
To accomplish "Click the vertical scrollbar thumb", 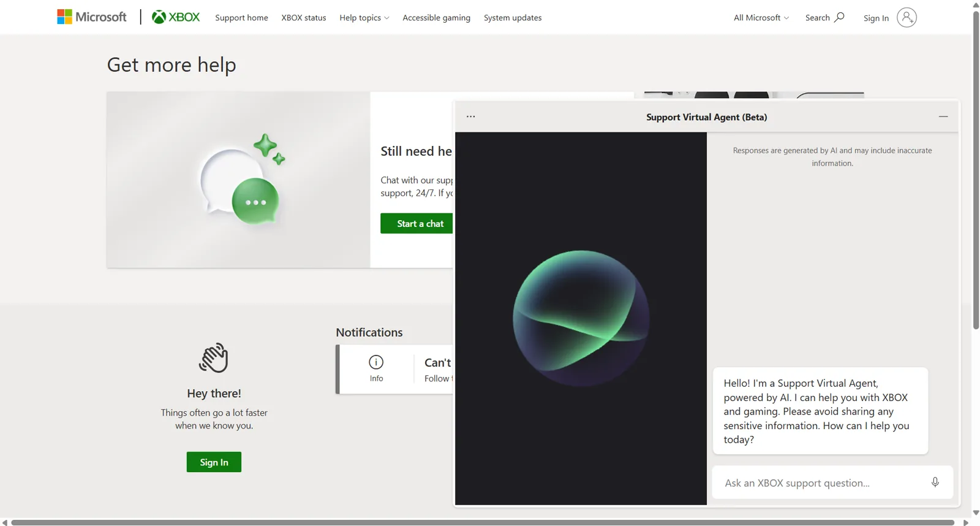I will pos(976,170).
